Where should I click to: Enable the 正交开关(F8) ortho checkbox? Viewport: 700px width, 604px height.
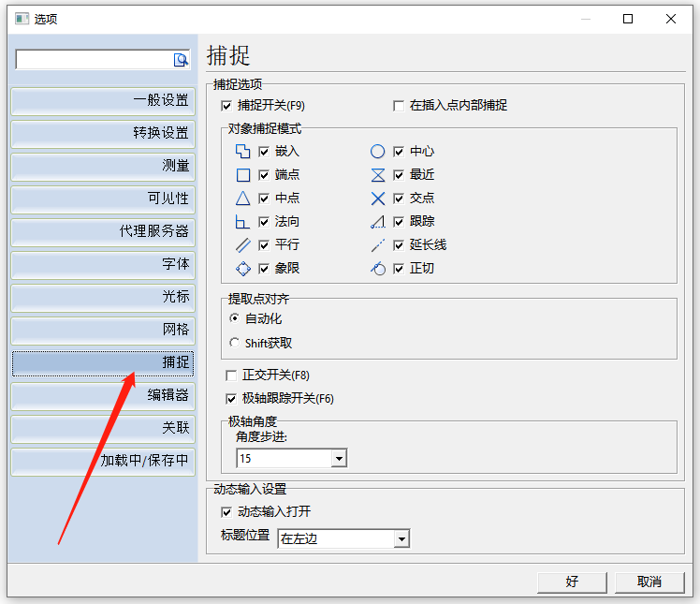pos(232,376)
